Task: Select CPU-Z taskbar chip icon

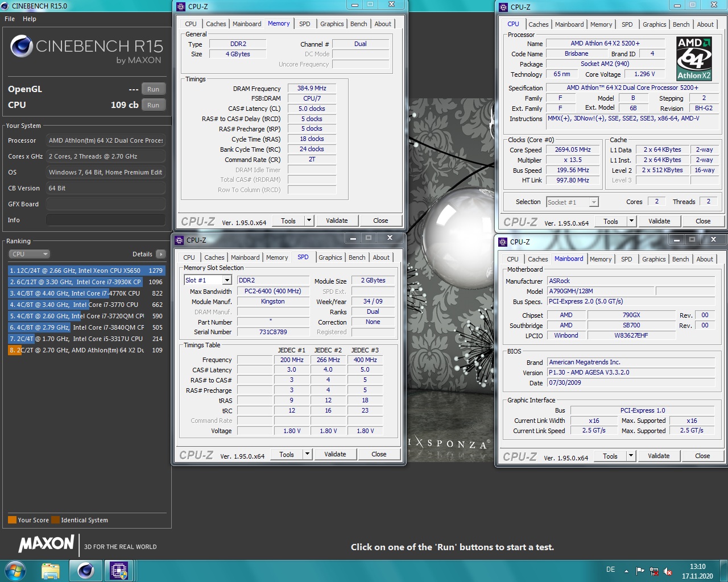Action: point(119,570)
